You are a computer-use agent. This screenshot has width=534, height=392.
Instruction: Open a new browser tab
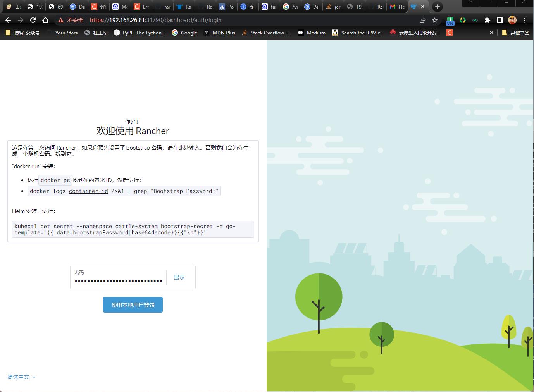coord(438,7)
